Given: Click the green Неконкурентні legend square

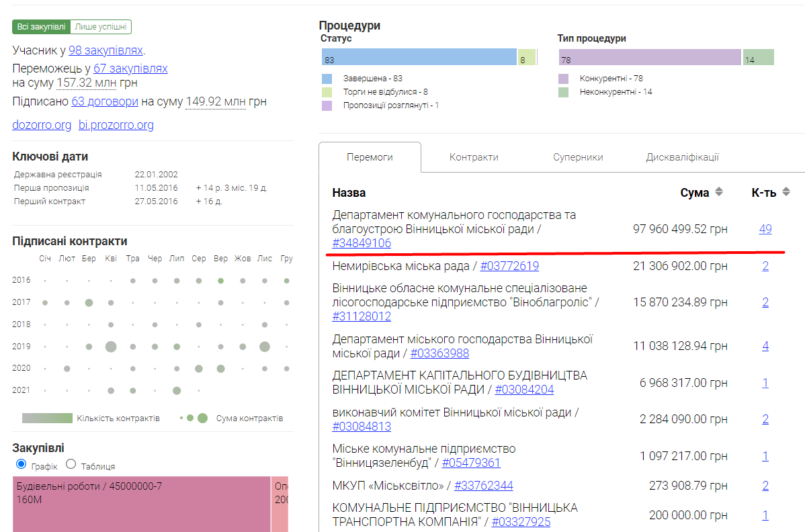Looking at the screenshot, I should point(564,92).
